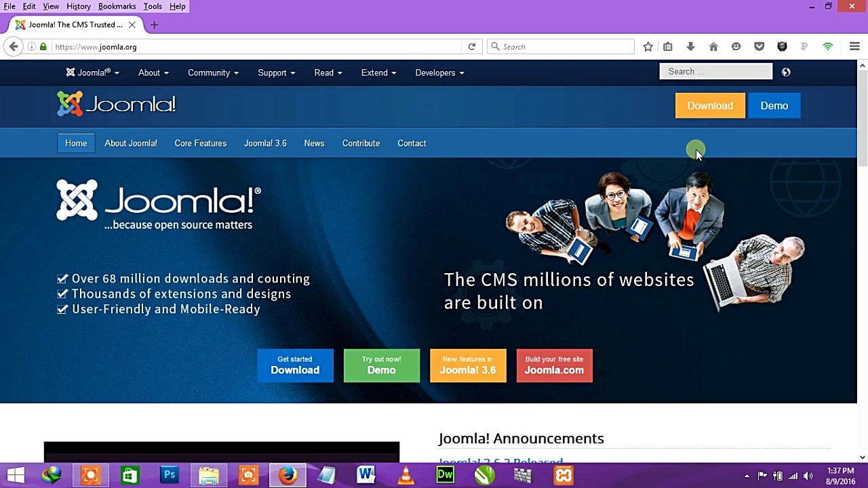Open XAMPP from the taskbar

[564, 475]
